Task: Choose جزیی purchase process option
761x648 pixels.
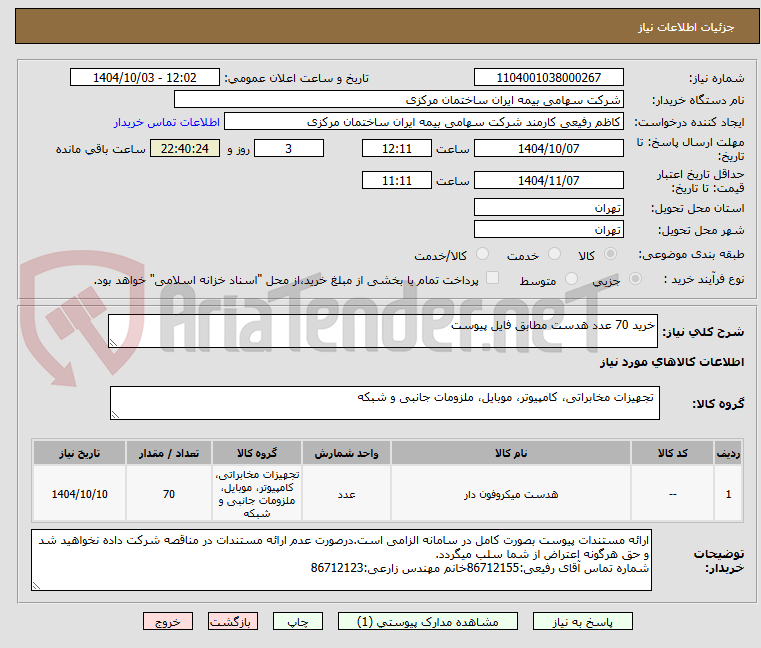Action: coord(635,279)
